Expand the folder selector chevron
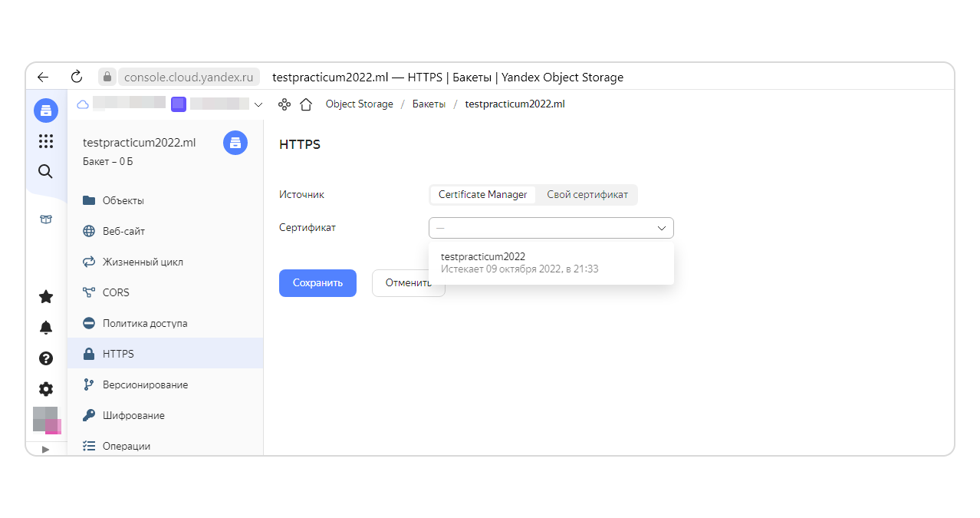980x518 pixels. [x=258, y=104]
